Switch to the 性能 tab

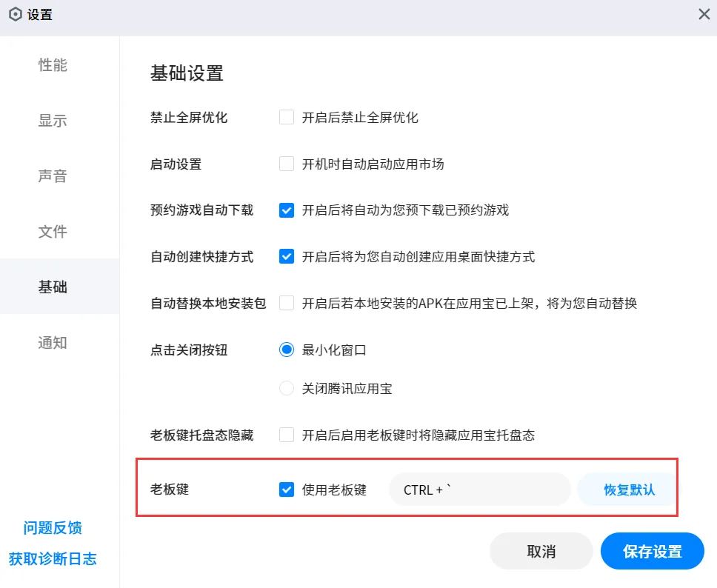coord(53,65)
